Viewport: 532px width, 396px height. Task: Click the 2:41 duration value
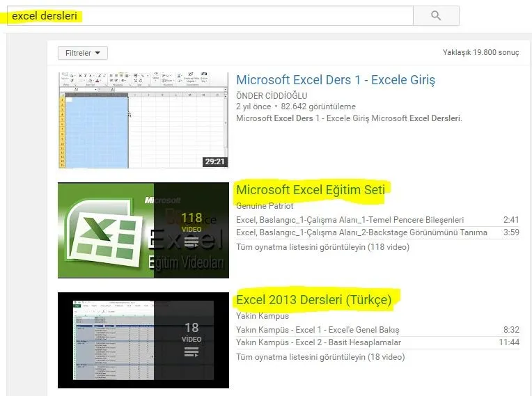click(x=511, y=220)
